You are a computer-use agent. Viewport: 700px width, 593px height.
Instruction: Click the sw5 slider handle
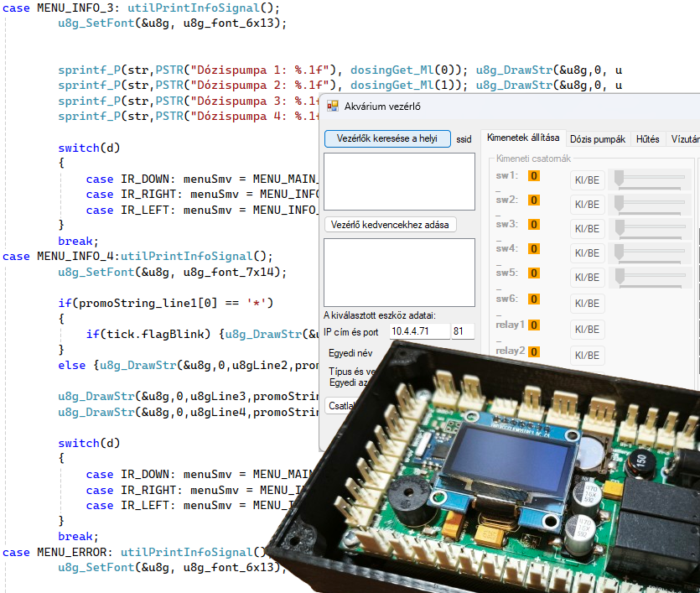point(620,276)
